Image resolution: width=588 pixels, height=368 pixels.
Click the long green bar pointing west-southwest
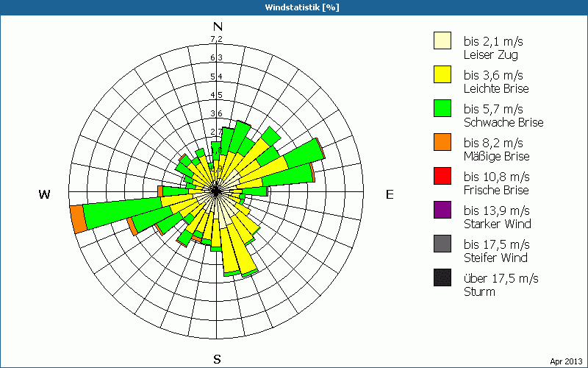123,213
